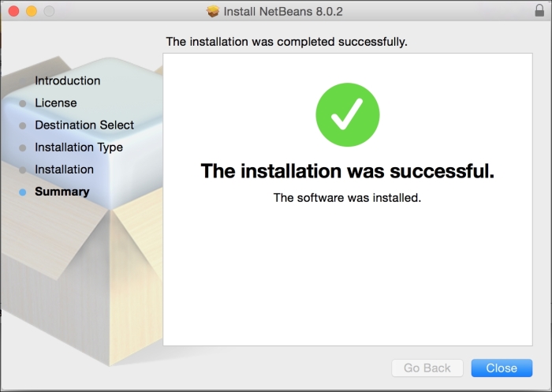Click the grey bullet next to License
The height and width of the screenshot is (392, 552).
click(x=23, y=103)
